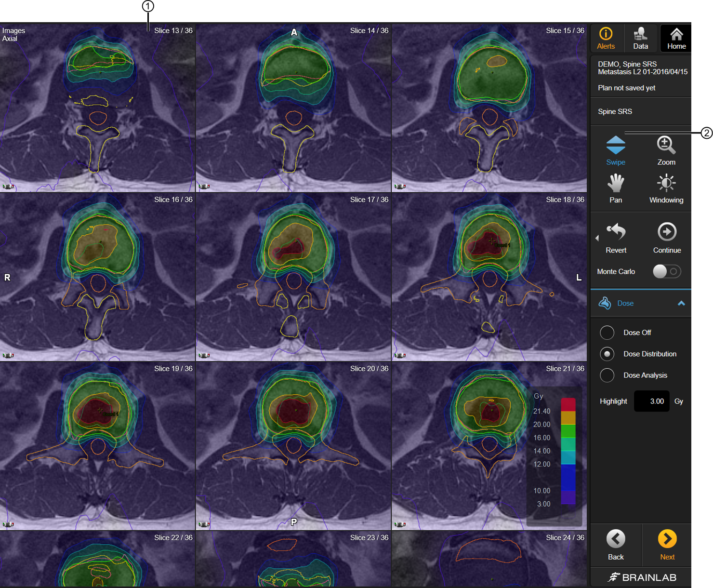Click the Slice 24 / 36 image view
Viewport: 713px width, 588px height.
[489, 559]
